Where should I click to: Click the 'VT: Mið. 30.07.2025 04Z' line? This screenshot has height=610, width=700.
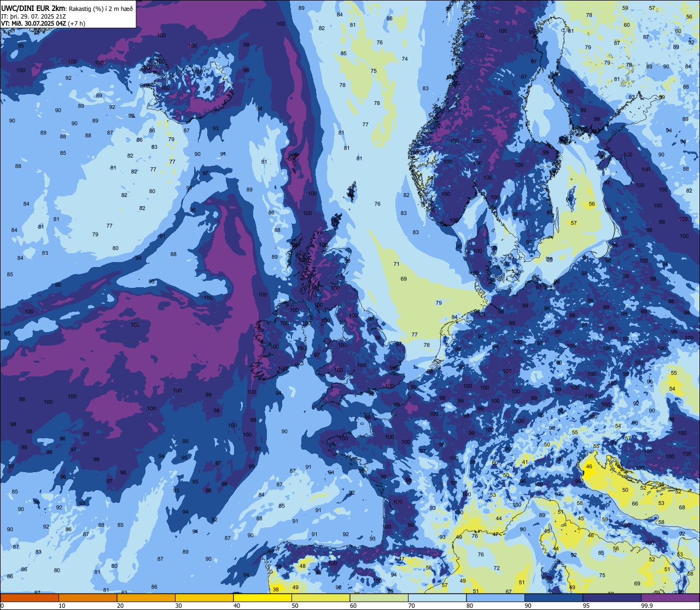pos(34,24)
